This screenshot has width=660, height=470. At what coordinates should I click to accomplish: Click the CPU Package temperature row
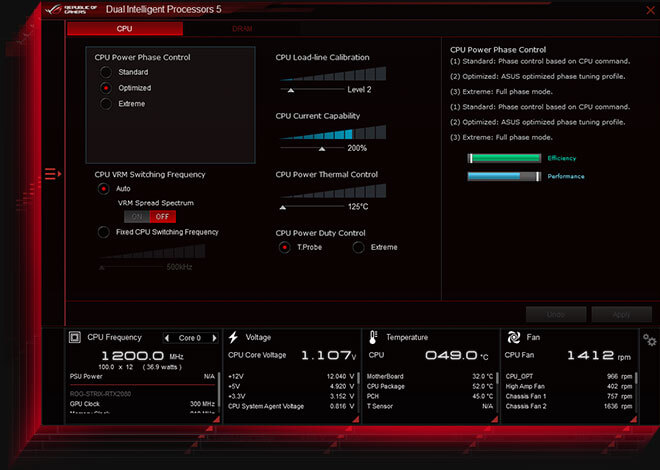(x=430, y=386)
